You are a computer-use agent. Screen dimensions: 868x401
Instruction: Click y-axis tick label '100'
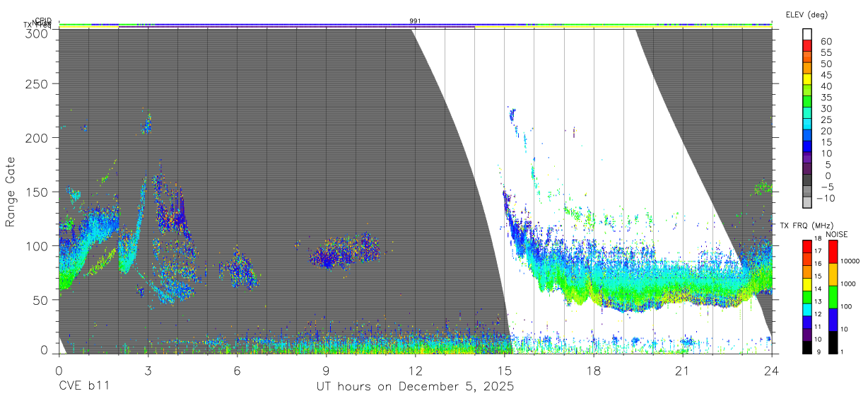37,245
